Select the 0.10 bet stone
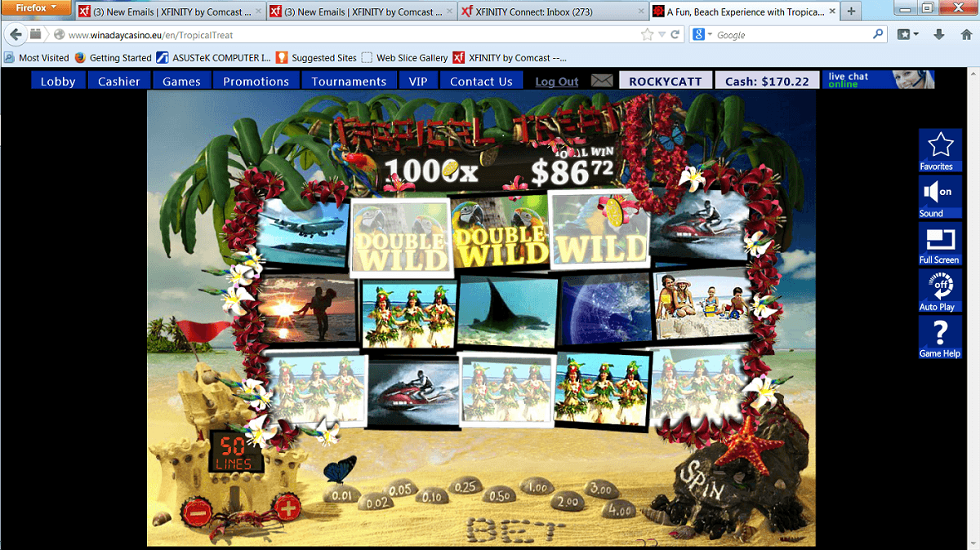 (431, 496)
